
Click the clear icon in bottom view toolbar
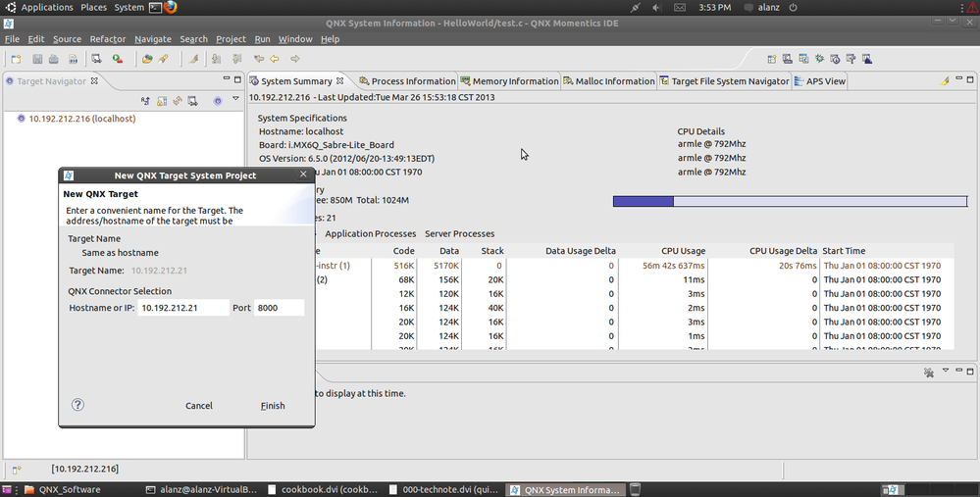(x=929, y=373)
